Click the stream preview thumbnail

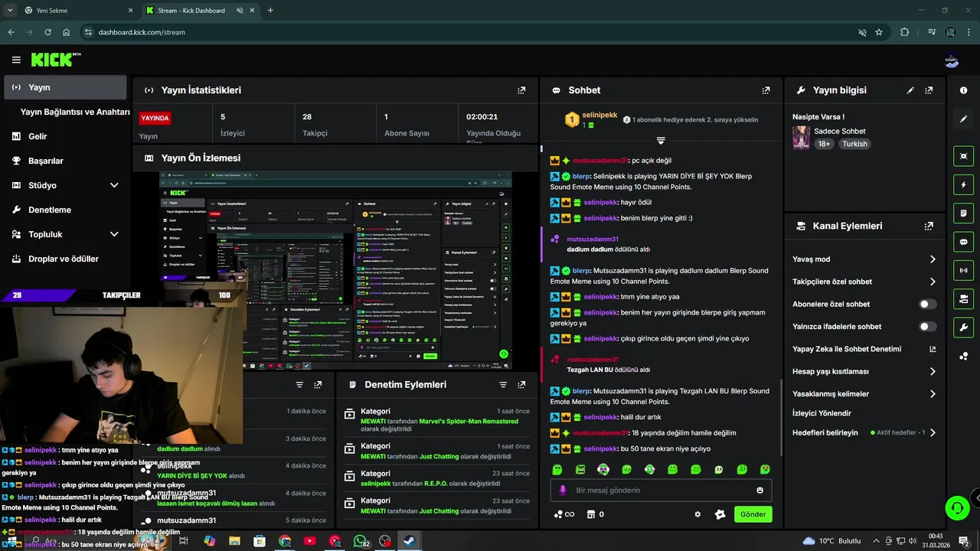coord(335,269)
